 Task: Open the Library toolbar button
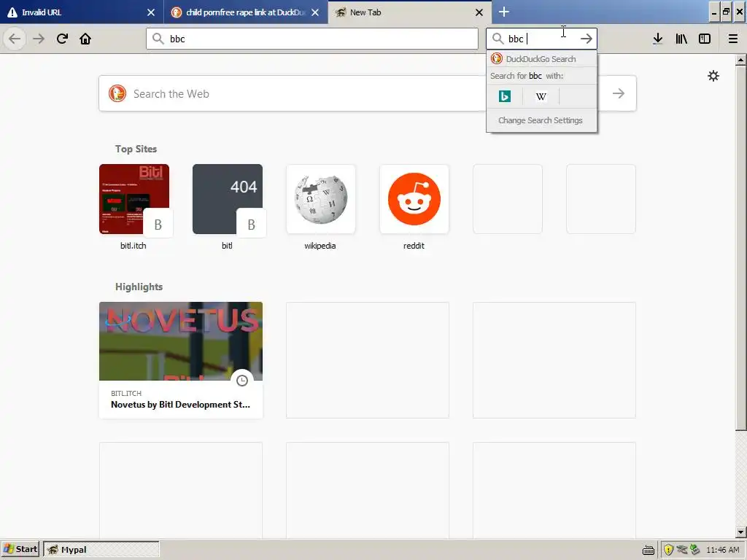pyautogui.click(x=681, y=39)
